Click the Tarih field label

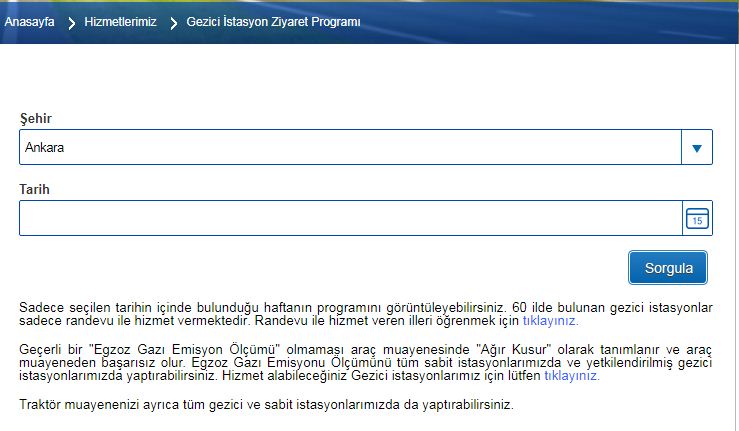(34, 189)
